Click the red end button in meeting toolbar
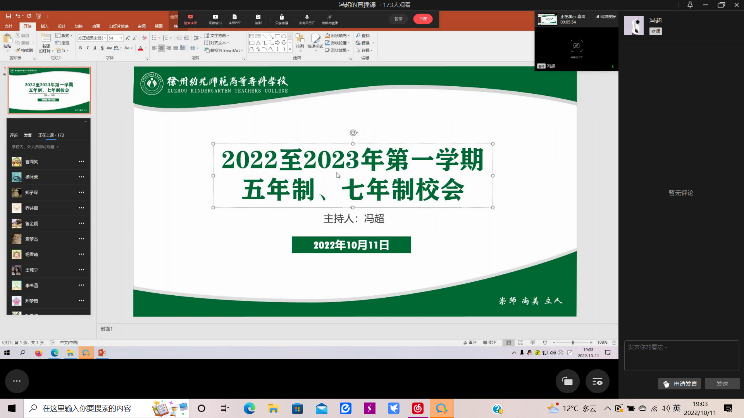The width and height of the screenshot is (744, 418). [x=424, y=18]
